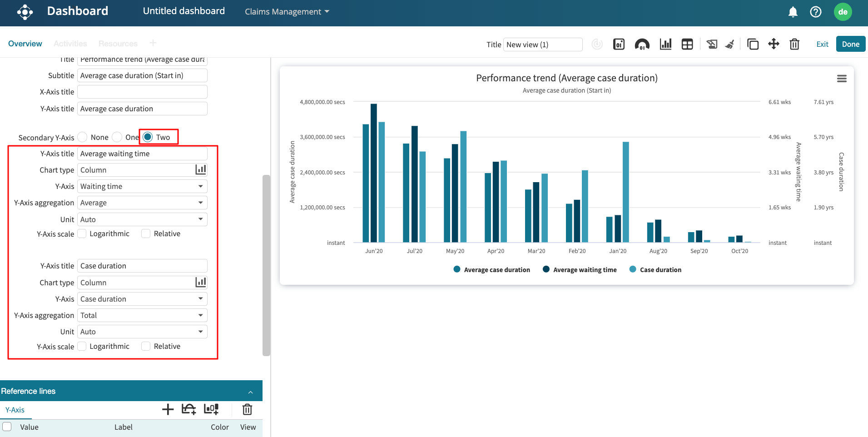Toggle Case duration series in chart legend

(x=660, y=270)
